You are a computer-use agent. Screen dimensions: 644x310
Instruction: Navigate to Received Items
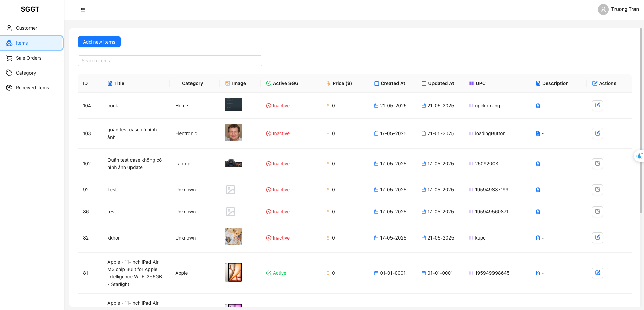click(x=32, y=88)
